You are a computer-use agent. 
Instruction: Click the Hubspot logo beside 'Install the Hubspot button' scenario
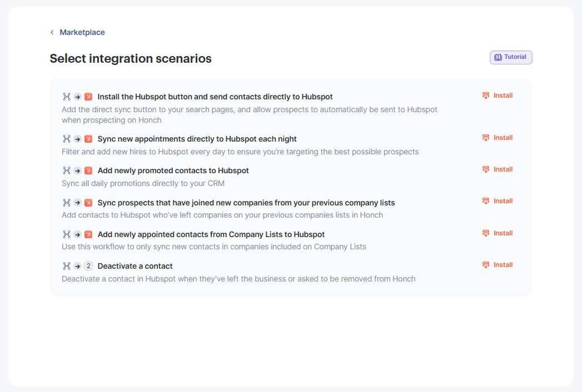88,96
